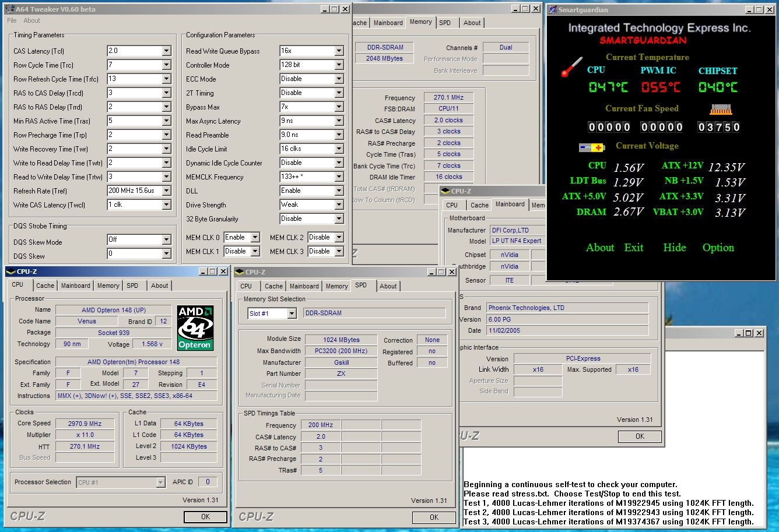
Task: Expand the Max Async Latency dropdown
Action: click(x=339, y=121)
